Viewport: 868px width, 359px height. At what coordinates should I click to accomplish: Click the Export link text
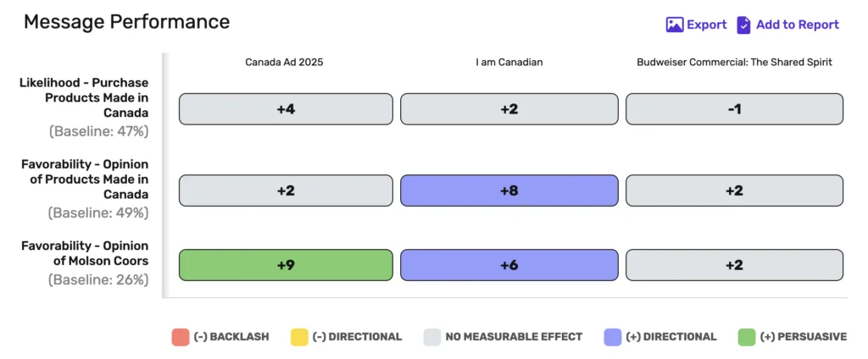(x=706, y=25)
